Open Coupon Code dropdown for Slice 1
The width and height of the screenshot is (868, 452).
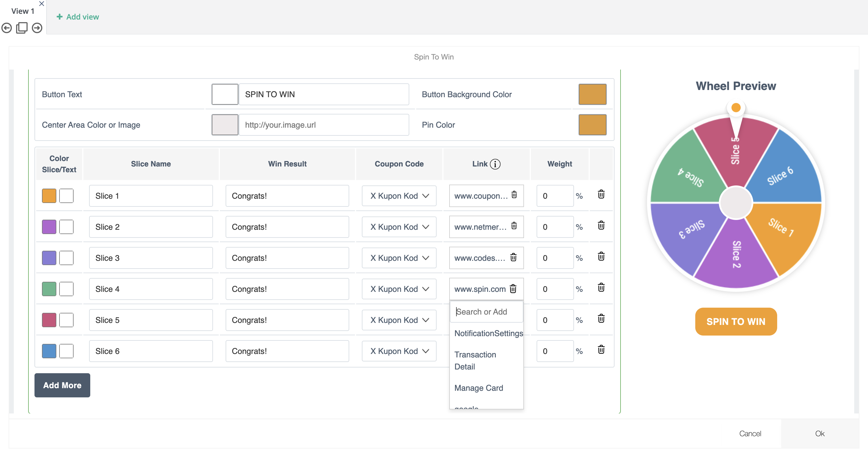coord(399,196)
